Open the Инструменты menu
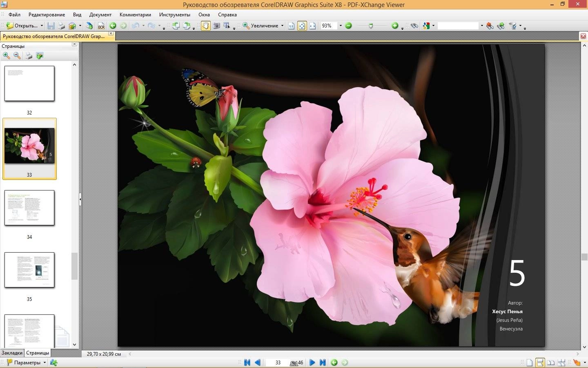Screen dimensions: 588x368 tap(175, 14)
